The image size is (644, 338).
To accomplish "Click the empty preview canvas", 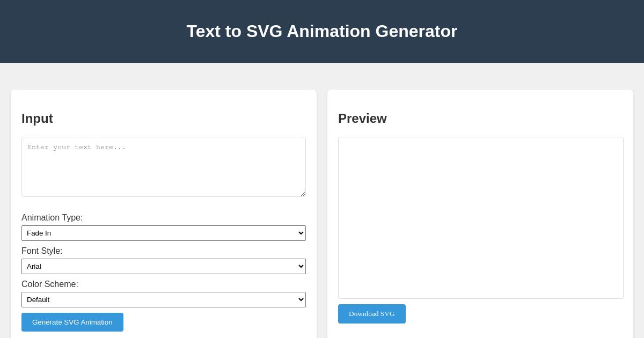I will 480,218.
